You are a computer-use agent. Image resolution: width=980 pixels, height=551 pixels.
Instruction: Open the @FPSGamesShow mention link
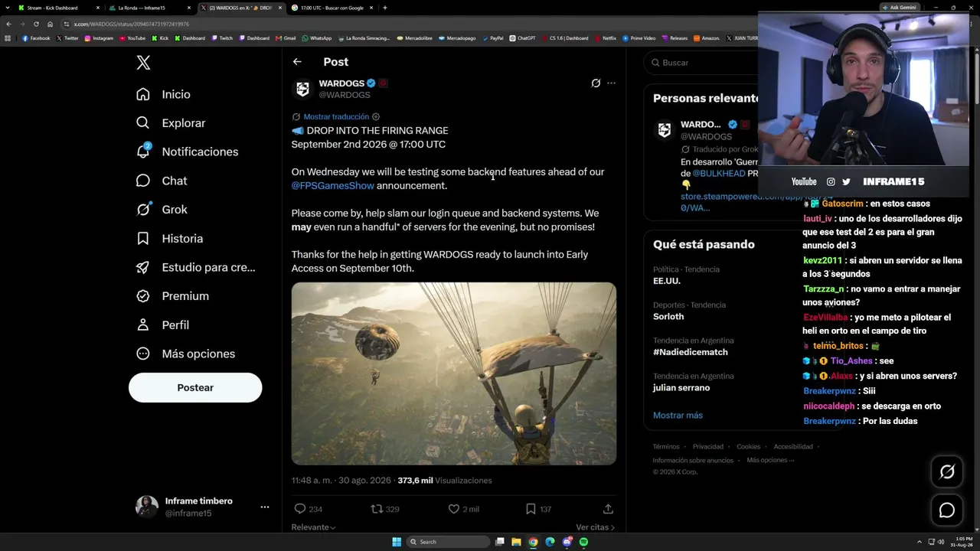(332, 186)
